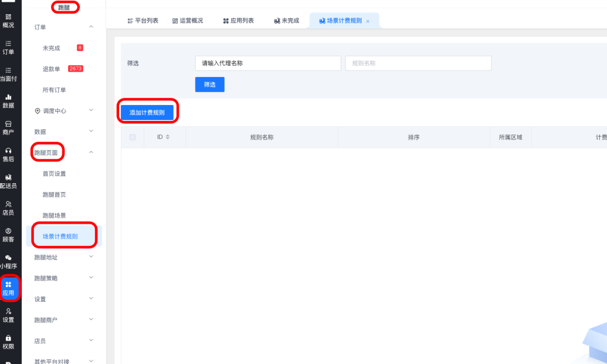Expand the 调度中心 menu group

[x=91, y=110]
